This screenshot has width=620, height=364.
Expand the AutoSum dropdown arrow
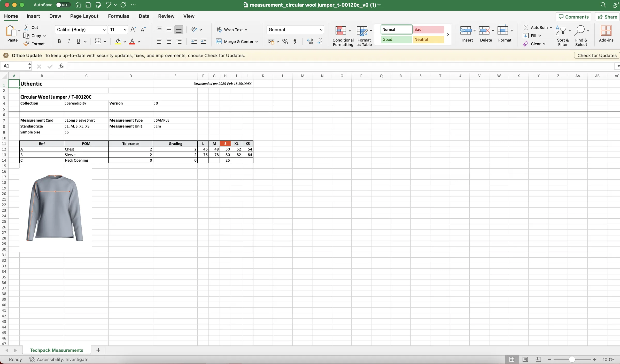551,27
